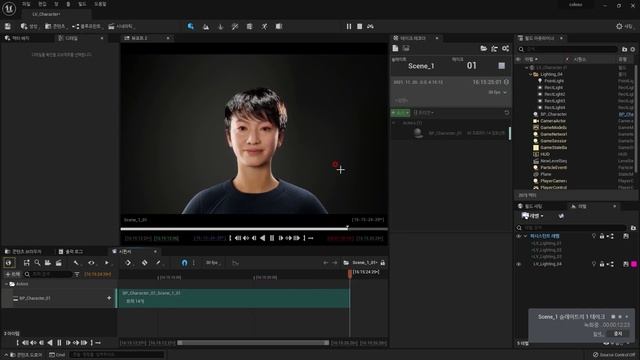Toggle Sequencer snapping magnet icon
Screen dimensions: 640x360
[184, 263]
